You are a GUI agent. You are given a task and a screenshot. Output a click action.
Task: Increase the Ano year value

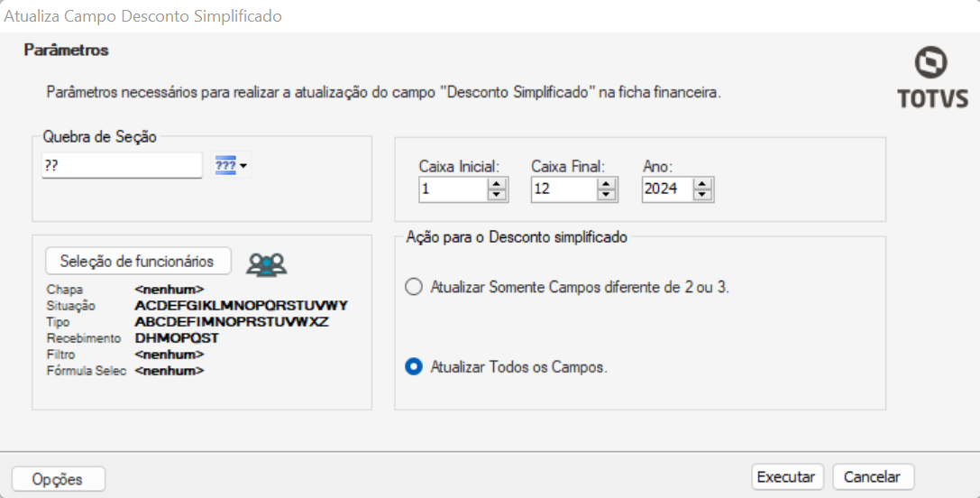[704, 184]
